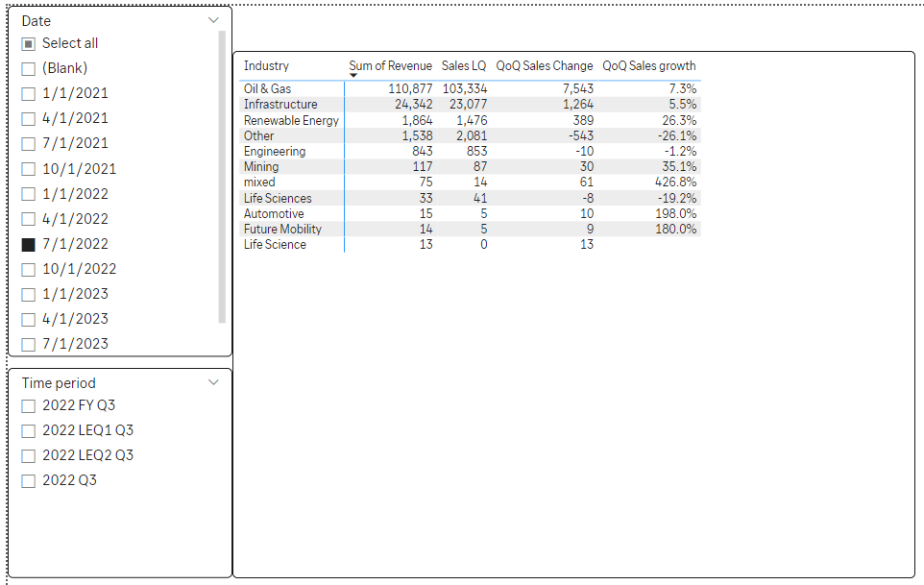Toggle the Select all checkbox
Image resolution: width=924 pixels, height=585 pixels.
coord(28,43)
